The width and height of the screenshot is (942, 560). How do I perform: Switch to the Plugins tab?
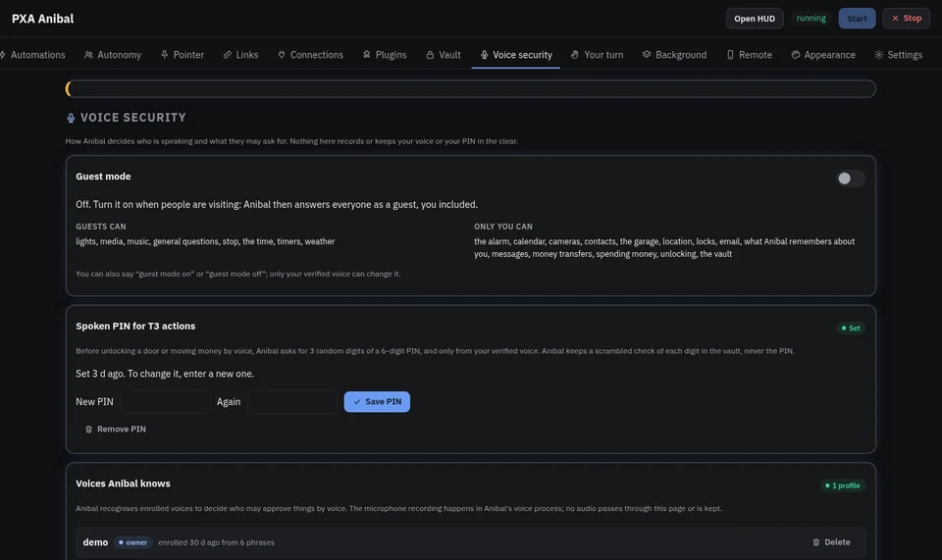(385, 55)
